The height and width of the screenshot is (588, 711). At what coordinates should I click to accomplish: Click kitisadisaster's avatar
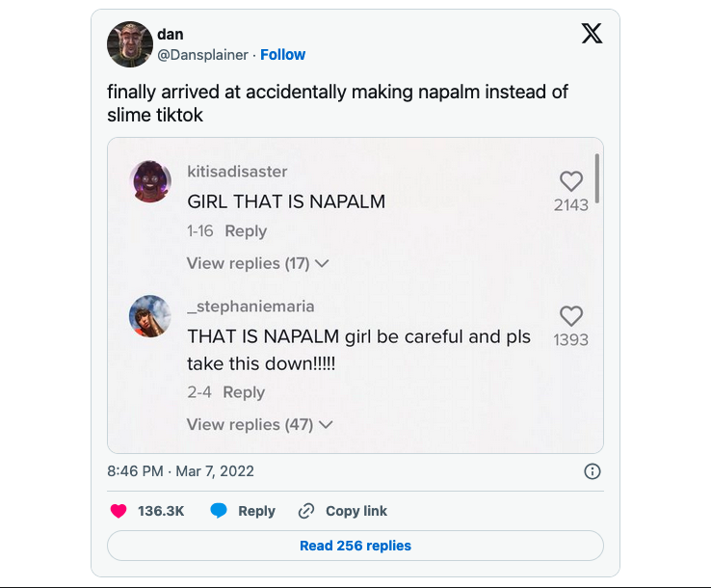pos(150,181)
